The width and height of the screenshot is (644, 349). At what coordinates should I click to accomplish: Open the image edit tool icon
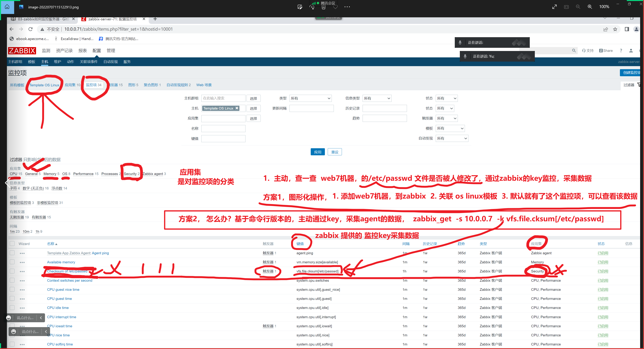coord(300,7)
